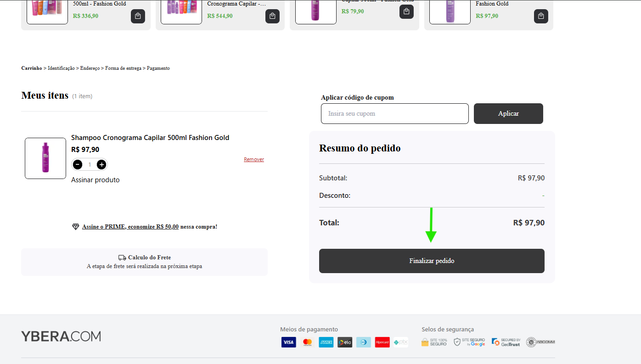This screenshot has width=641, height=364.
Task: Click the Calculo do Frete heading
Action: coord(150,258)
